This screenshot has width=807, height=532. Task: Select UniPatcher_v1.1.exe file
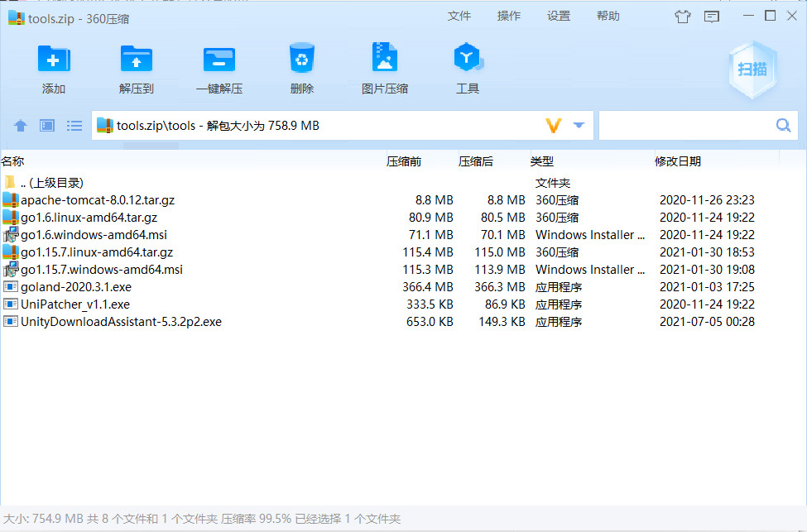tap(404, 304)
